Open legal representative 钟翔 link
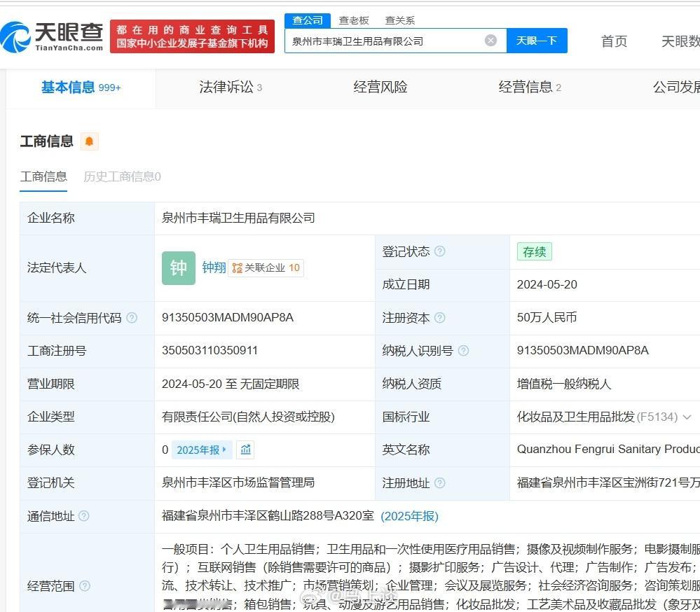 (x=214, y=267)
